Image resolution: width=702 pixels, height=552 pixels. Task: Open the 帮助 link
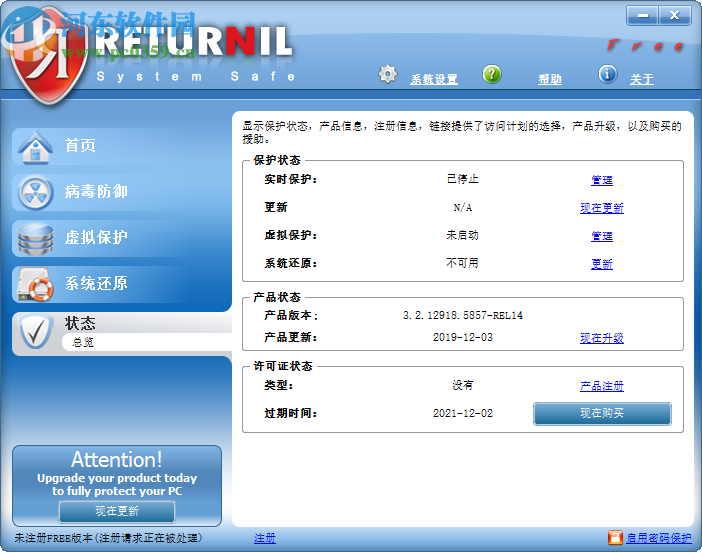[550, 79]
